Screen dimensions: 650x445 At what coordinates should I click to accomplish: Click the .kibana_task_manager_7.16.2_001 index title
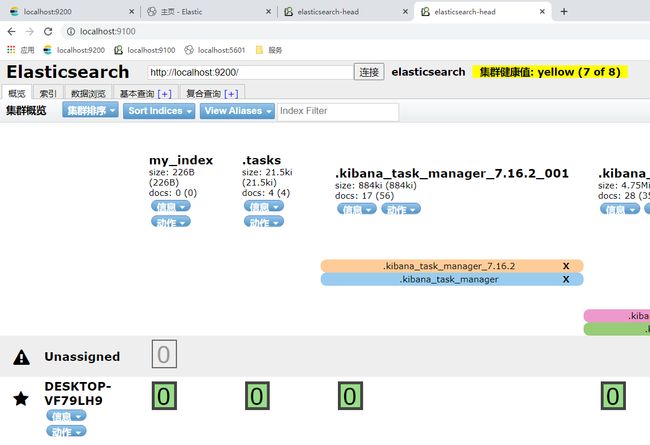coord(452,173)
